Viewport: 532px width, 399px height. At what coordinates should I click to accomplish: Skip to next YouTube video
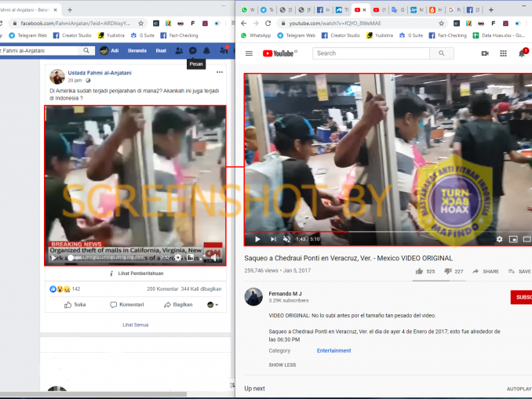[273, 239]
